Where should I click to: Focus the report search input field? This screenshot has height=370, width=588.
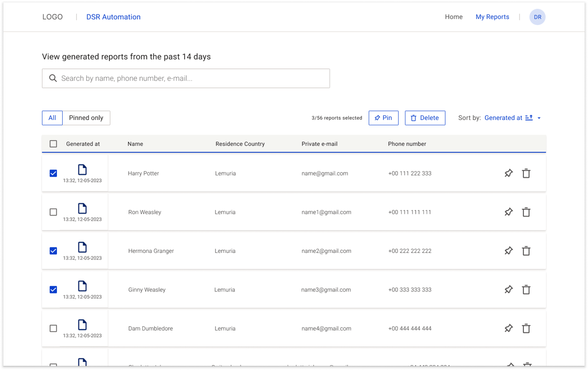coord(193,79)
